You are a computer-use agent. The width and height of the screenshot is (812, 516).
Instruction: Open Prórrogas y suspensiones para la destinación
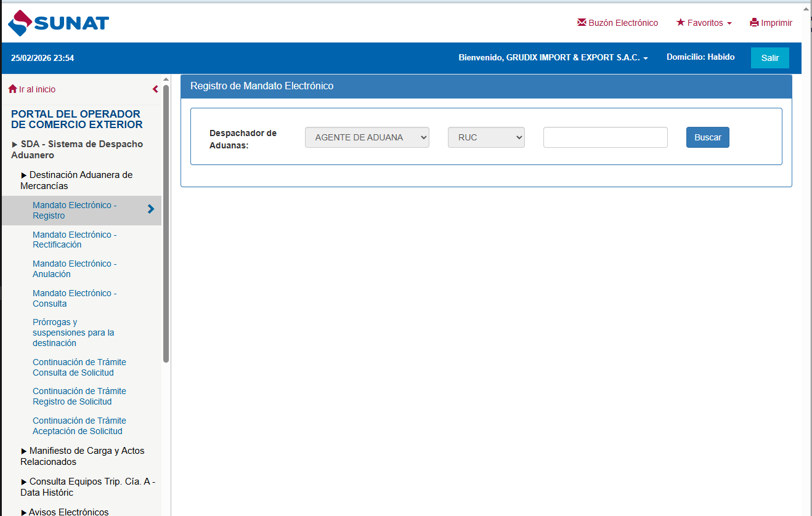[x=73, y=333]
